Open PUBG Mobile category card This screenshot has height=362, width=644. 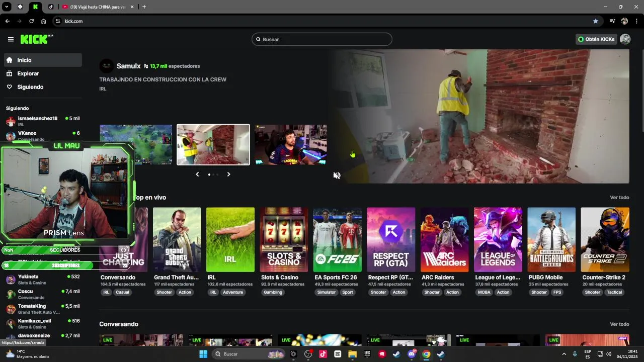click(x=551, y=240)
